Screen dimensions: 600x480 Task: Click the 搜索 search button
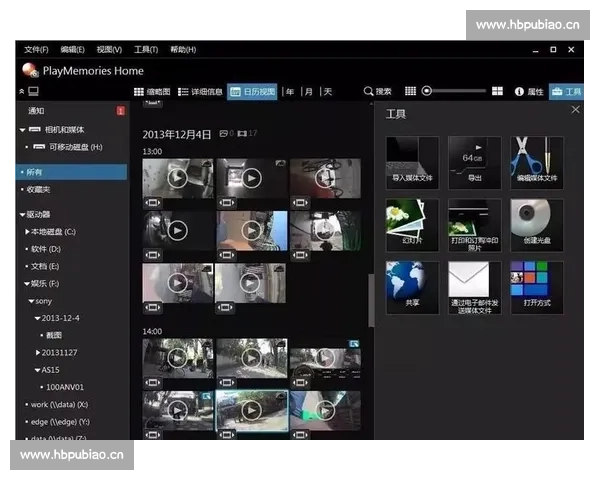[377, 91]
